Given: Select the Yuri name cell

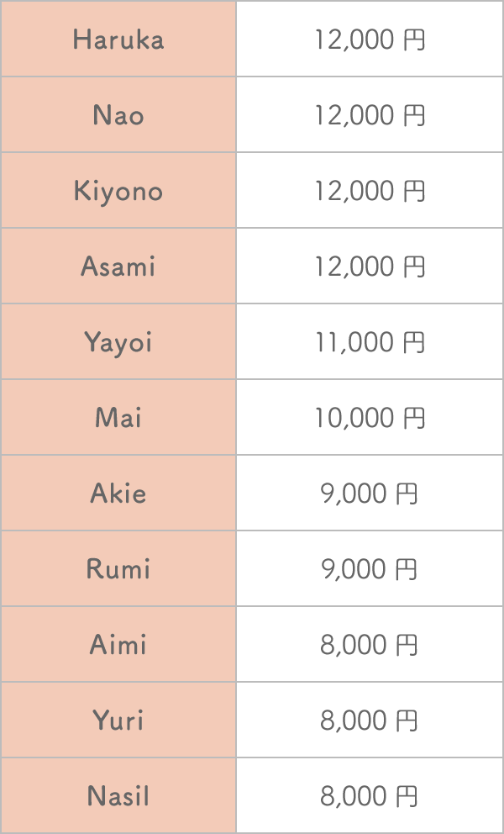Looking at the screenshot, I should pyautogui.click(x=118, y=721).
